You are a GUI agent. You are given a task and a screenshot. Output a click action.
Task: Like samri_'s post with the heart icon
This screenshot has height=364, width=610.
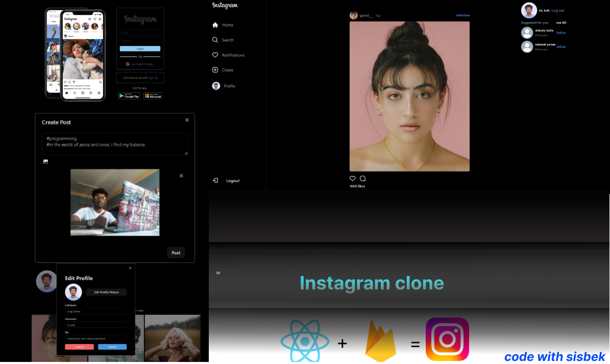(x=352, y=179)
